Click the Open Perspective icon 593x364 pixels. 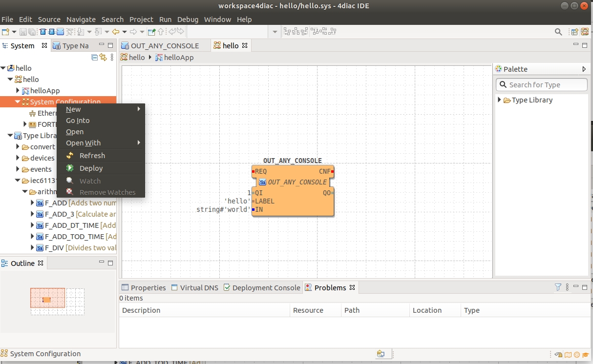click(x=574, y=32)
